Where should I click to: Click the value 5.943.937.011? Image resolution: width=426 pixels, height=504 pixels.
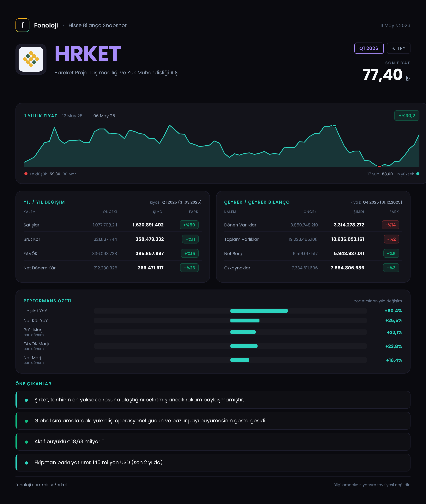click(x=349, y=253)
